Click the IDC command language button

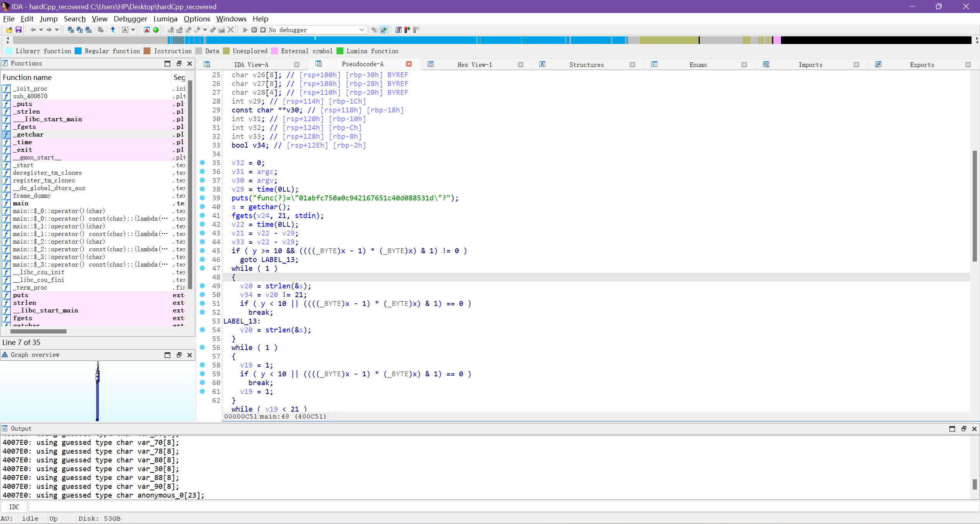[14, 507]
